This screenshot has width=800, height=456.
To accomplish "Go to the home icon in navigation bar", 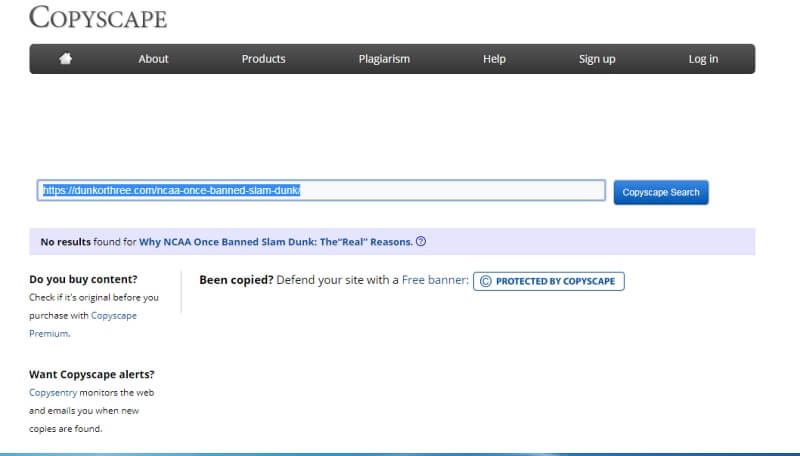I will 65,59.
